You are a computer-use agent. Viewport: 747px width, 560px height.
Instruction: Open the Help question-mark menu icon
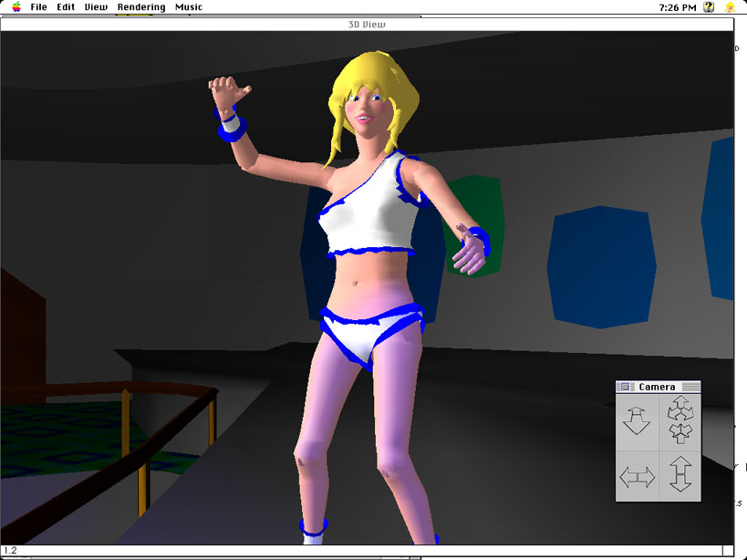click(x=709, y=6)
